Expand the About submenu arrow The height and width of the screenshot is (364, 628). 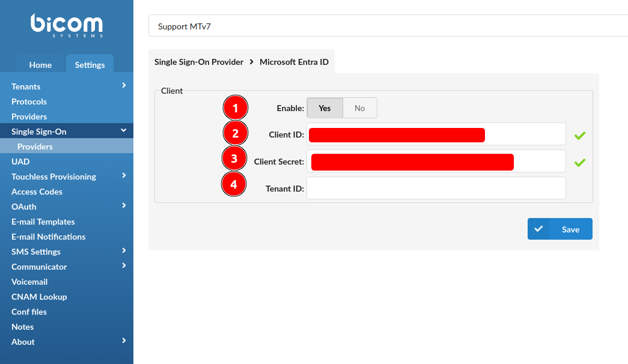coord(124,341)
